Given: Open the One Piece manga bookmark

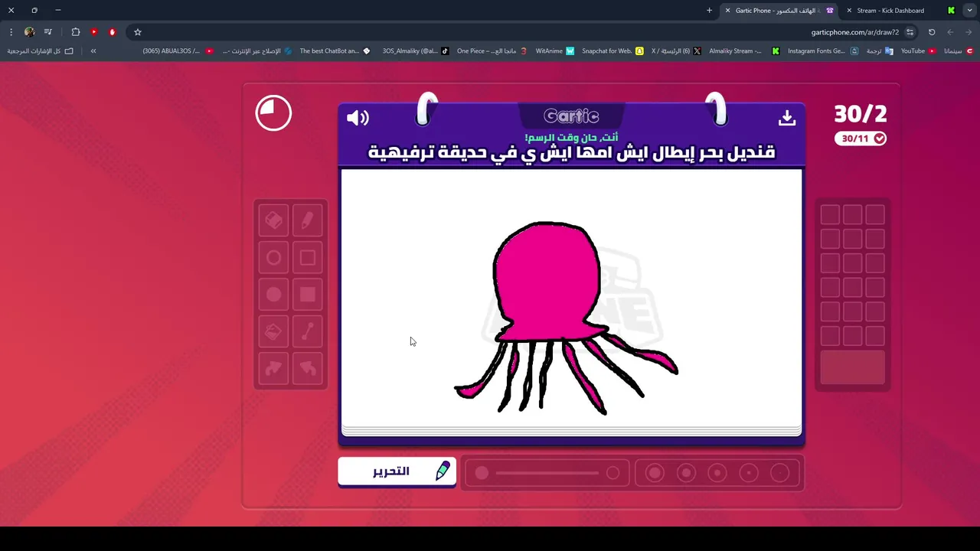Looking at the screenshot, I should coord(492,51).
